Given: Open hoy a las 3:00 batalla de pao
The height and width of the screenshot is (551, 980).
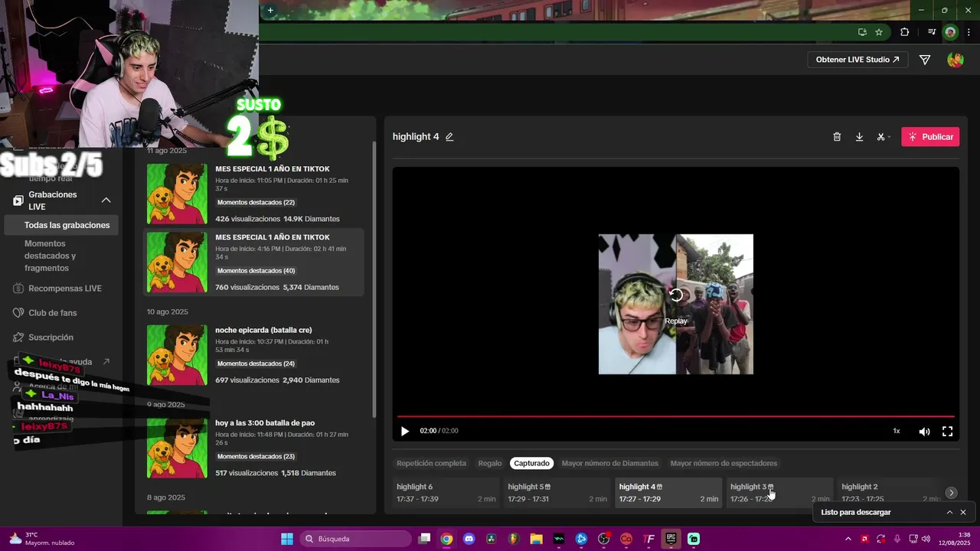Looking at the screenshot, I should [x=254, y=448].
